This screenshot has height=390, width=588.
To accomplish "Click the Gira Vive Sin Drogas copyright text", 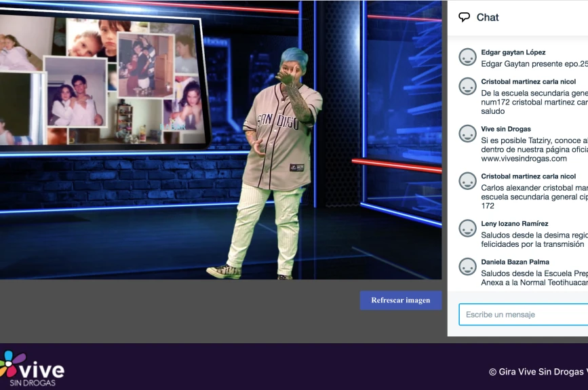I will [538, 372].
